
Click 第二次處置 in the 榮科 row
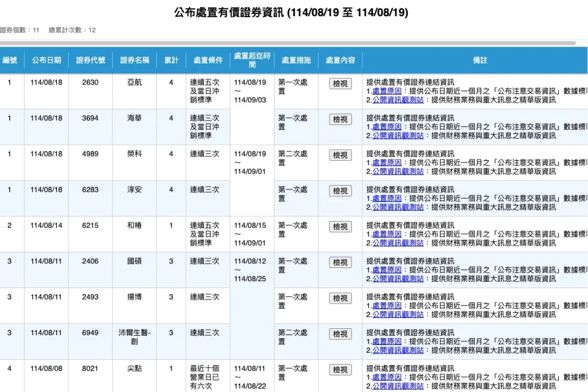pyautogui.click(x=293, y=158)
